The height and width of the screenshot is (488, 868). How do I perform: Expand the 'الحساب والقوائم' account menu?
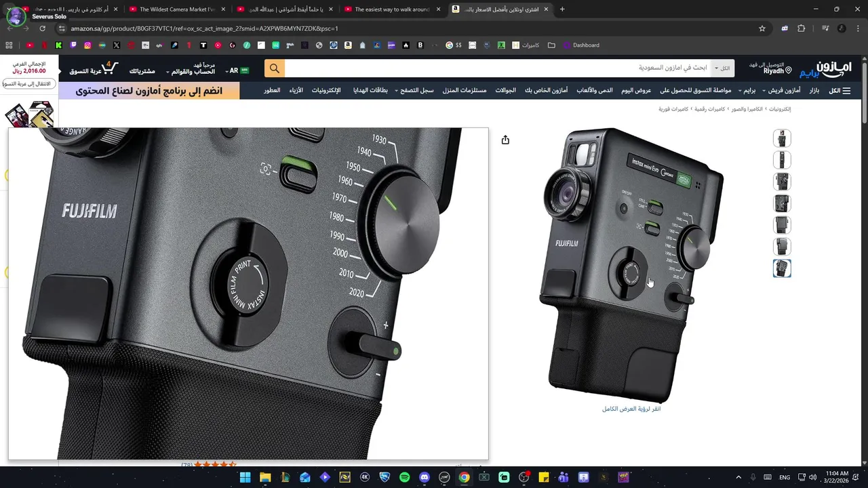[191, 68]
